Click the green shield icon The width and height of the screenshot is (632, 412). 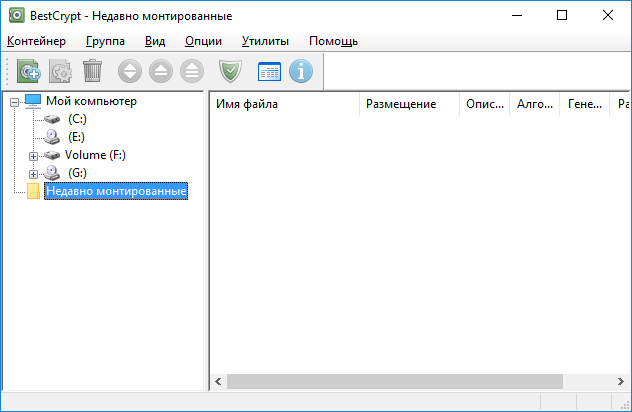230,71
